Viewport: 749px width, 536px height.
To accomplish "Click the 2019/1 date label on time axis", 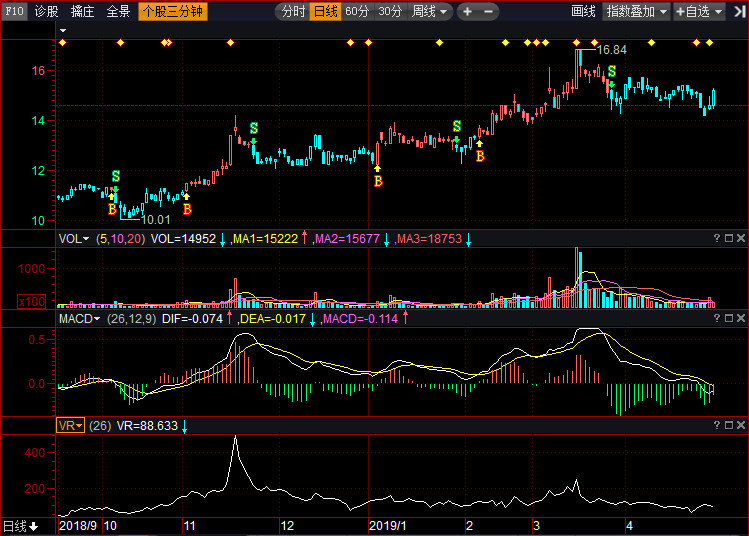I will pos(387,526).
